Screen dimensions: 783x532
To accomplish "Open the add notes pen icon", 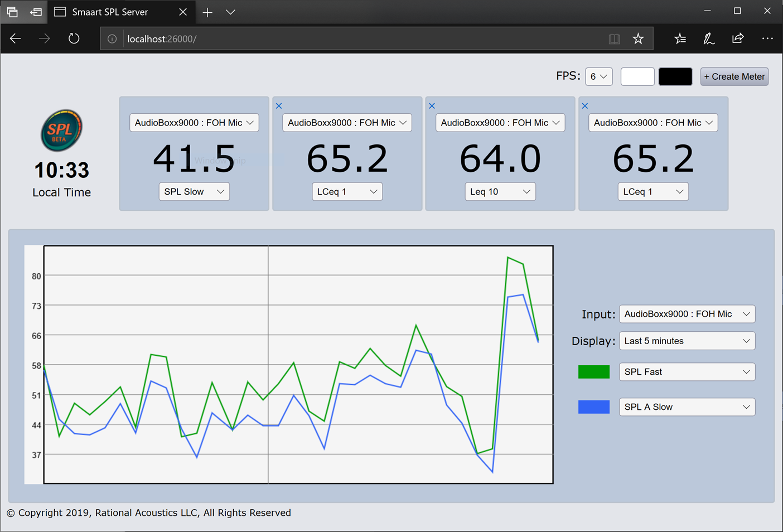I will (708, 39).
